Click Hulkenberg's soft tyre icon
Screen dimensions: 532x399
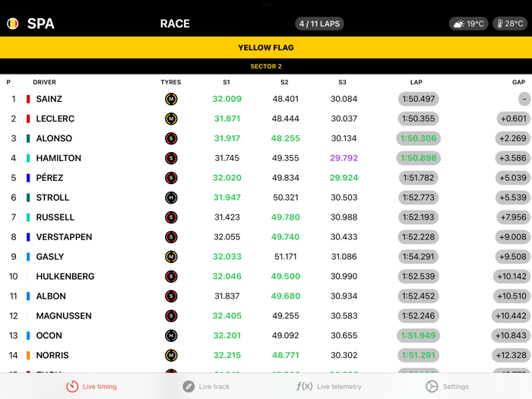(x=171, y=277)
